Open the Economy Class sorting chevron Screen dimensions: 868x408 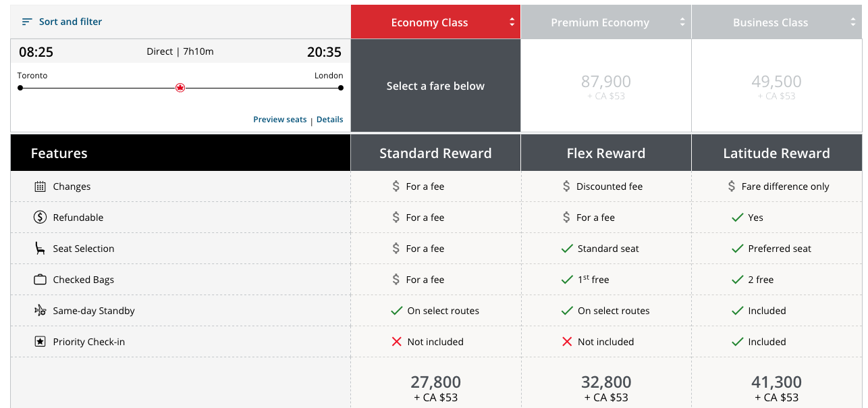[x=512, y=21]
